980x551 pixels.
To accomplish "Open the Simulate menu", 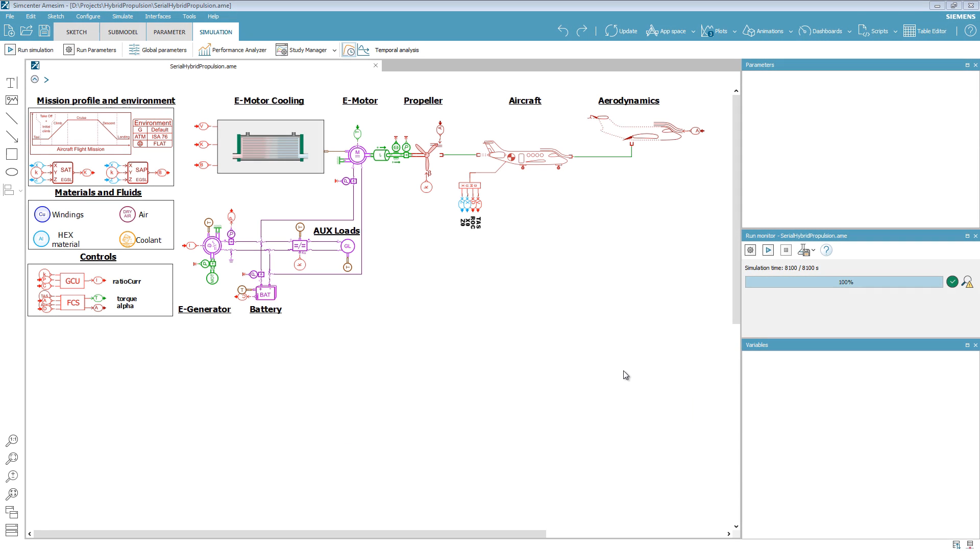I will pos(122,16).
